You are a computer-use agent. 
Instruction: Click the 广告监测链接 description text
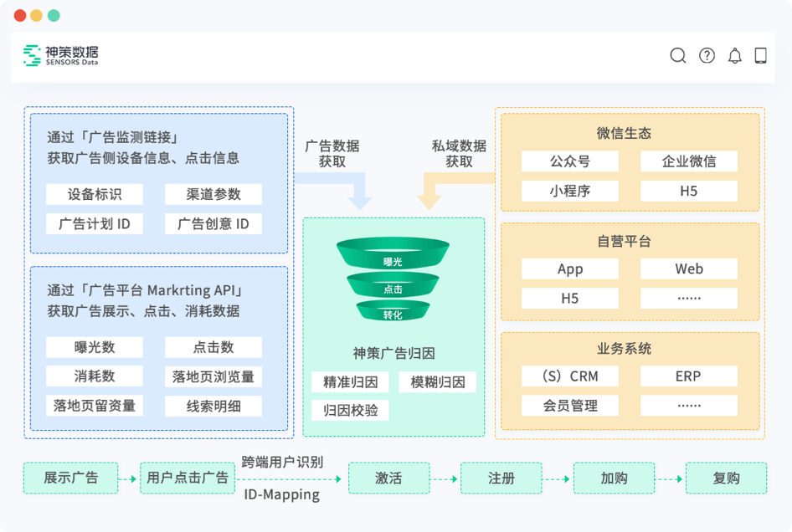pos(143,147)
